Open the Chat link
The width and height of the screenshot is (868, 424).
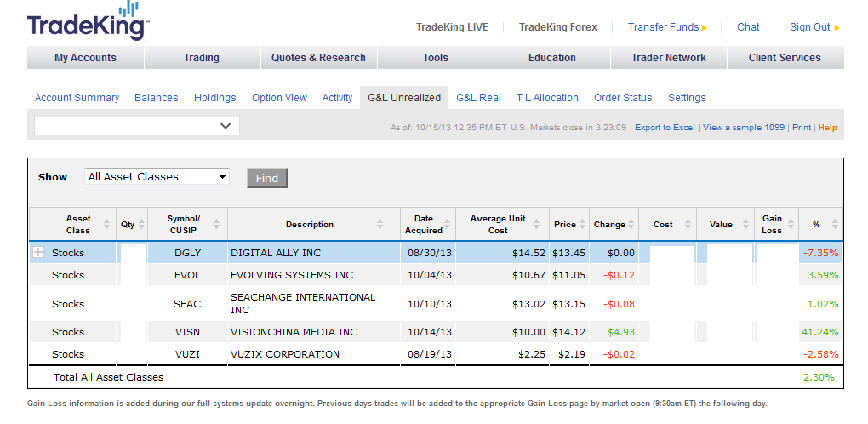point(748,27)
